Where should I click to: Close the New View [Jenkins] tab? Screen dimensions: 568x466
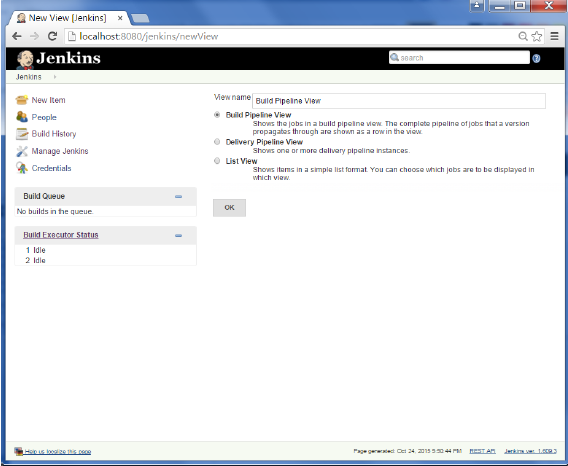coord(120,18)
